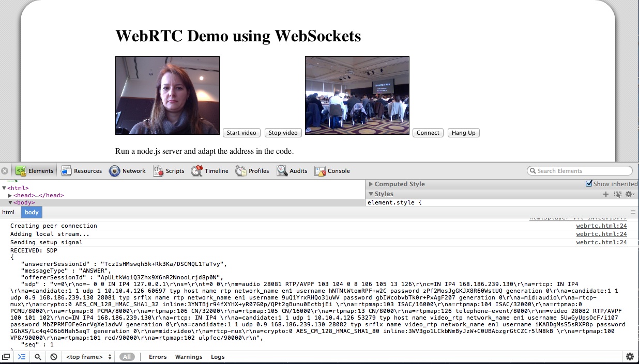This screenshot has width=639, height=364.
Task: Switch to the Console panel
Action: [332, 170]
